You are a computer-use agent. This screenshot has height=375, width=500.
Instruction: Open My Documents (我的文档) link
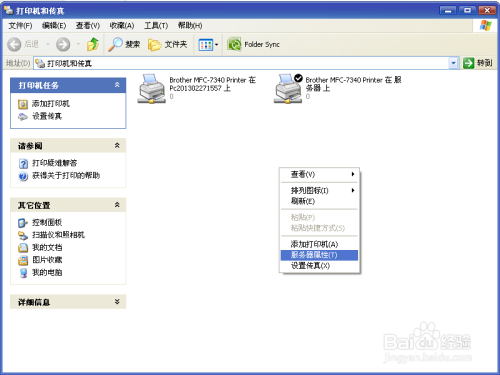[x=47, y=247]
